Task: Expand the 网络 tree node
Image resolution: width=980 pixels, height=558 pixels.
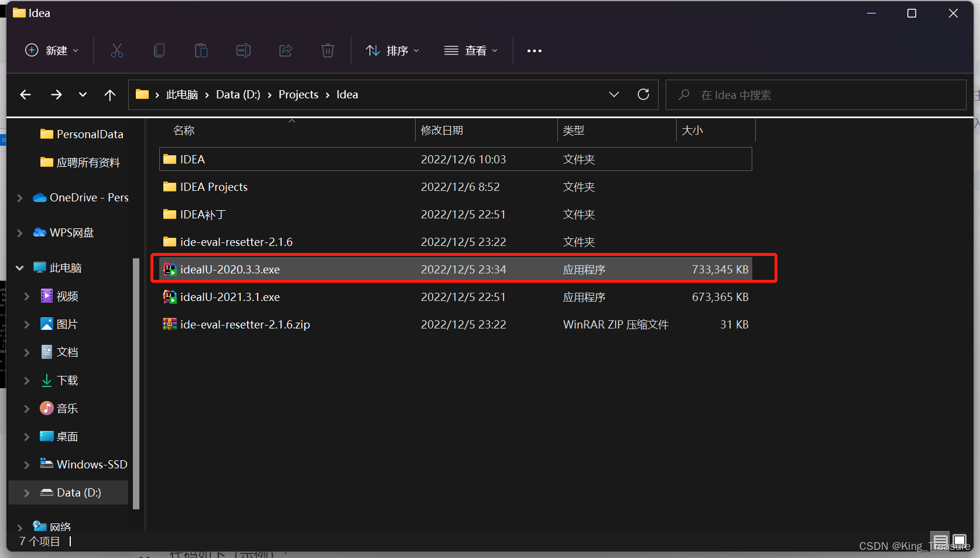Action: coord(20,528)
